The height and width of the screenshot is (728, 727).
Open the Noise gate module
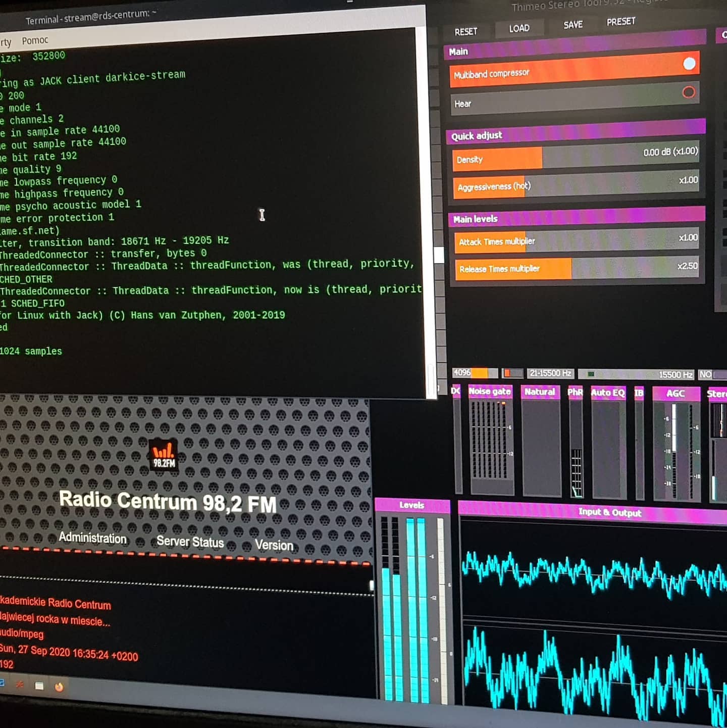pos(490,392)
